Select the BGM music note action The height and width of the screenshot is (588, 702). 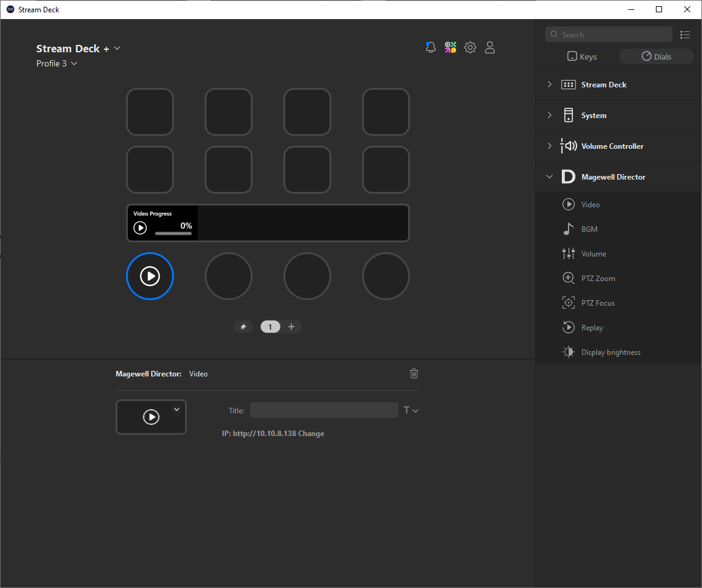(x=618, y=229)
